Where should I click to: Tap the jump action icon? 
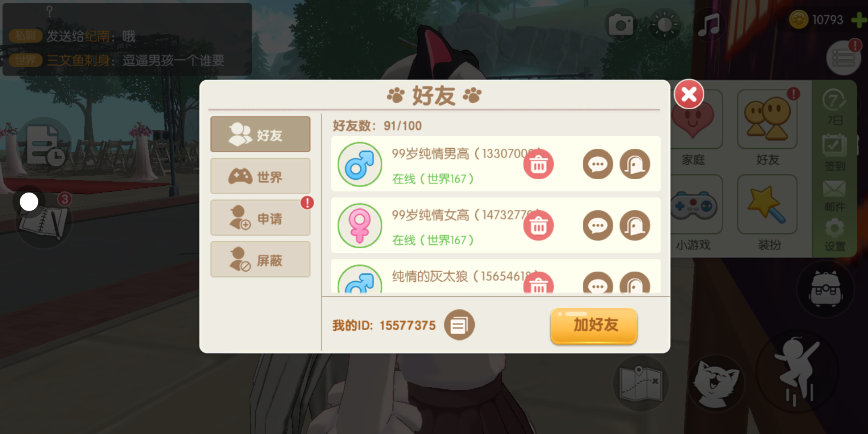[797, 372]
